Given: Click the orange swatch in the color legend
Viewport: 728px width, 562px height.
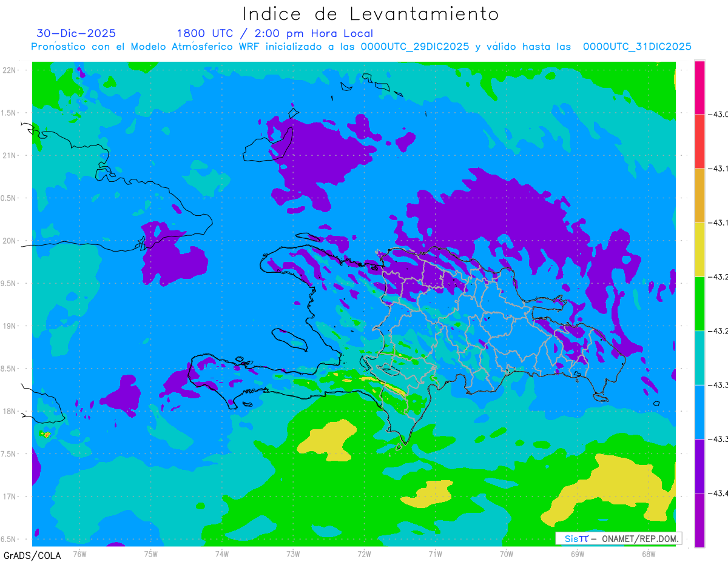Looking at the screenshot, I should pyautogui.click(x=699, y=195).
